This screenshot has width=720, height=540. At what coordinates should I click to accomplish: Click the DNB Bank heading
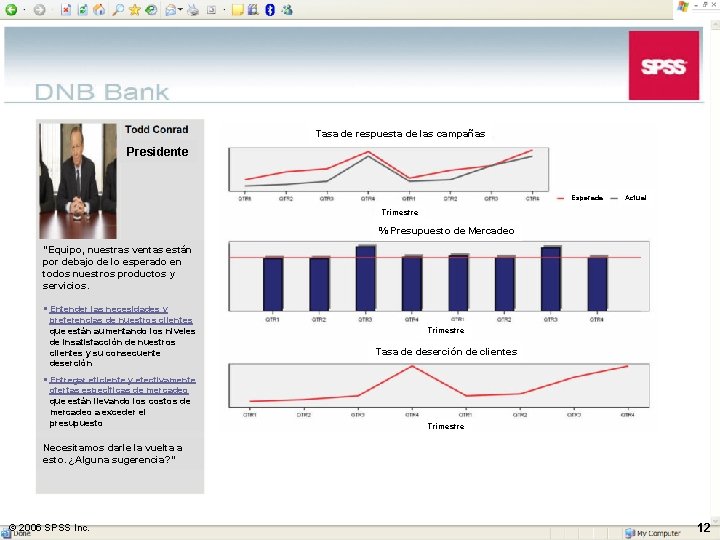(102, 92)
